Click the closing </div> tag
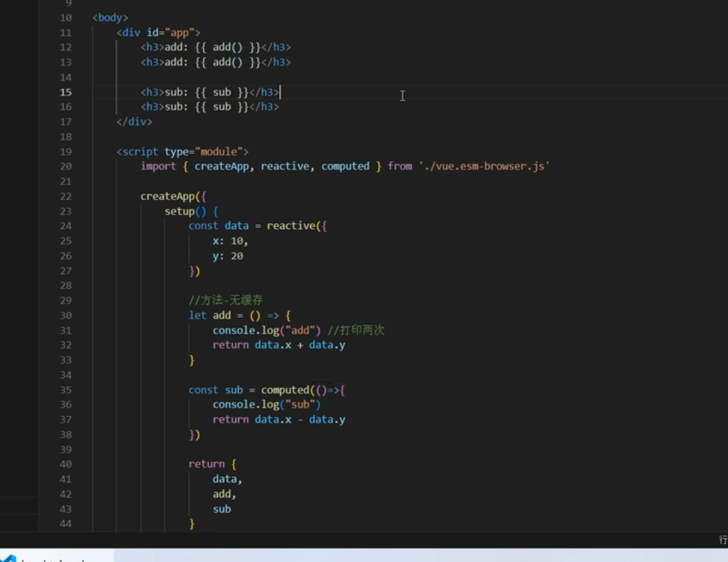Viewport: 728px width, 562px height. (x=134, y=122)
